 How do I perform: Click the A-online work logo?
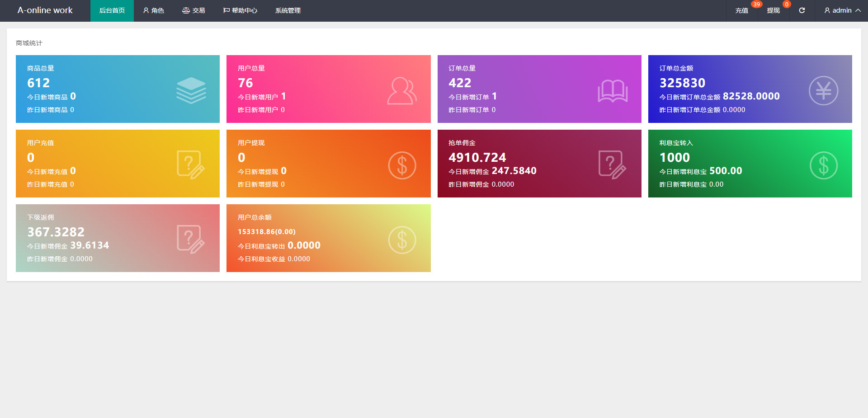(45, 10)
